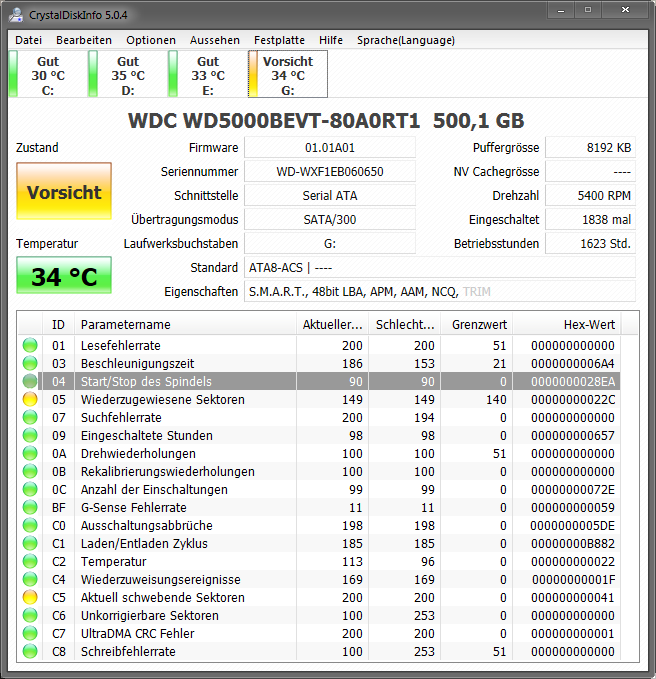Click yellow warning icon for Wiederzugewiesene Sektoren

coord(30,399)
